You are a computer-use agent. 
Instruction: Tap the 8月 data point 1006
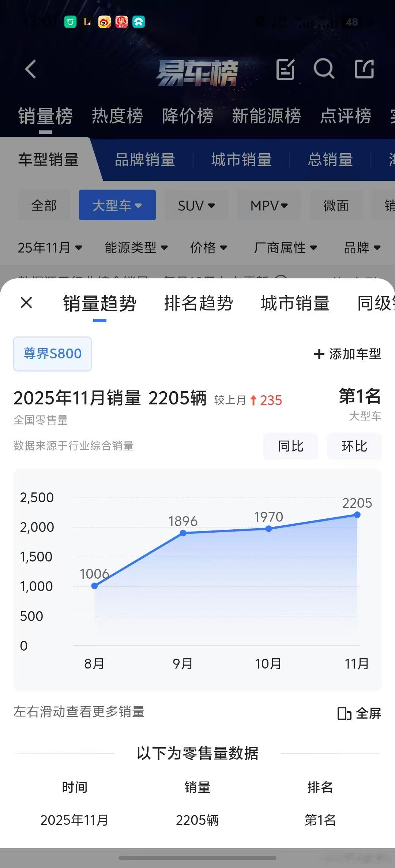pos(94,586)
